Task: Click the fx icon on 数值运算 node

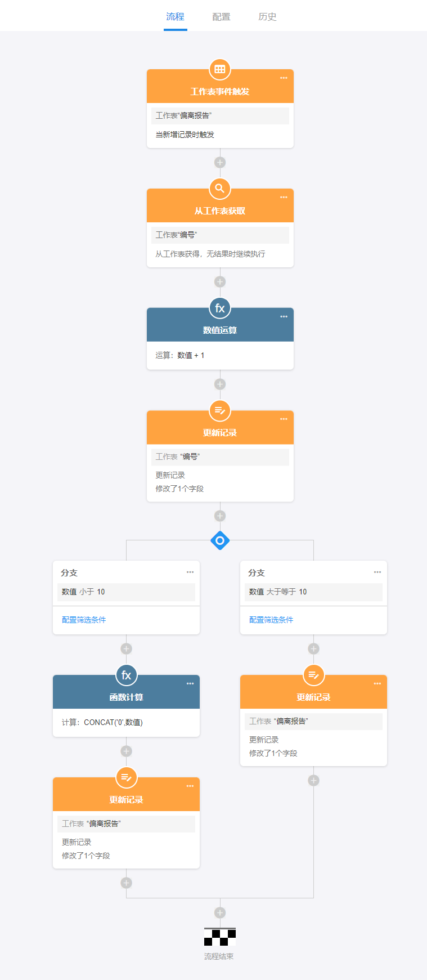Action: coord(220,308)
